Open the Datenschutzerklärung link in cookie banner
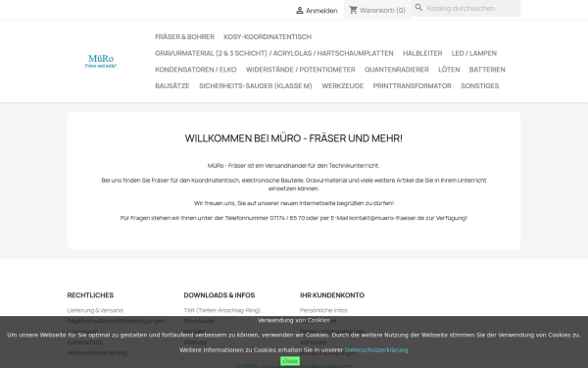 click(376, 350)
